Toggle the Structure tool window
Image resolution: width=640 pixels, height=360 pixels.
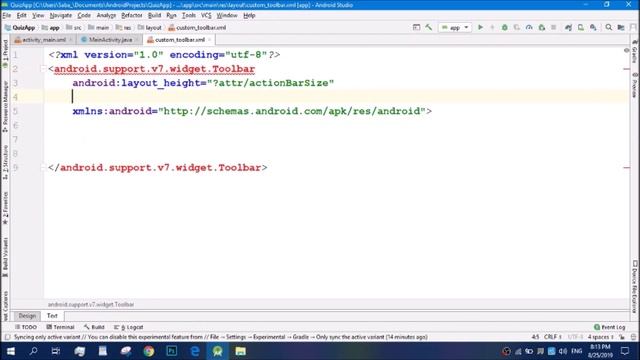pos(5,162)
